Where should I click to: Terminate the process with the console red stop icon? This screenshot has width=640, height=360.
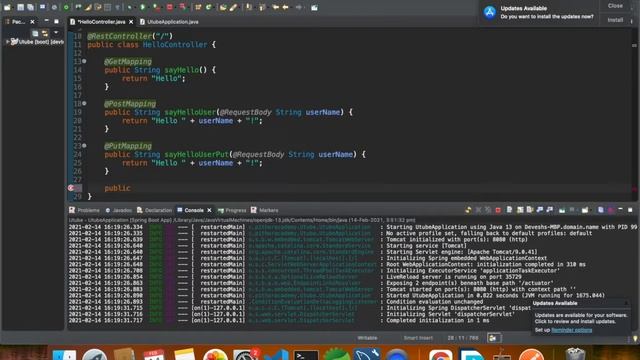tap(498, 210)
